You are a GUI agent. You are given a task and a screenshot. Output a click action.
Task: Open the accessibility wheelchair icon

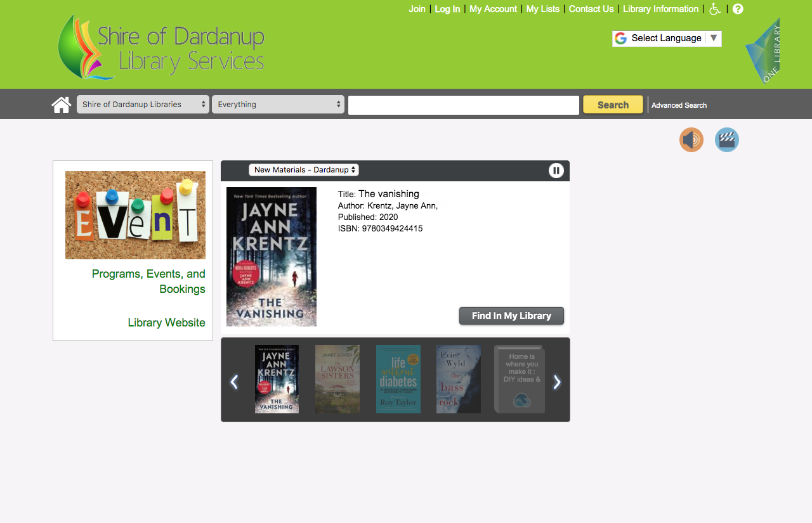click(715, 9)
